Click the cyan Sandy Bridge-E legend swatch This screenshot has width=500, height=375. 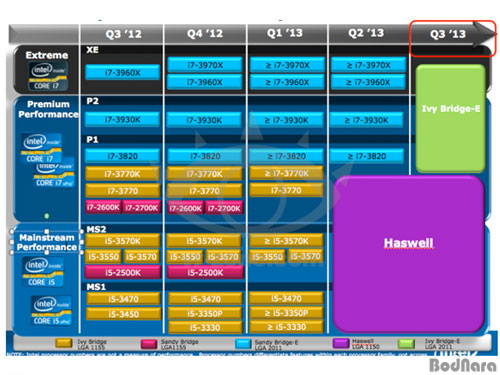[x=243, y=344]
